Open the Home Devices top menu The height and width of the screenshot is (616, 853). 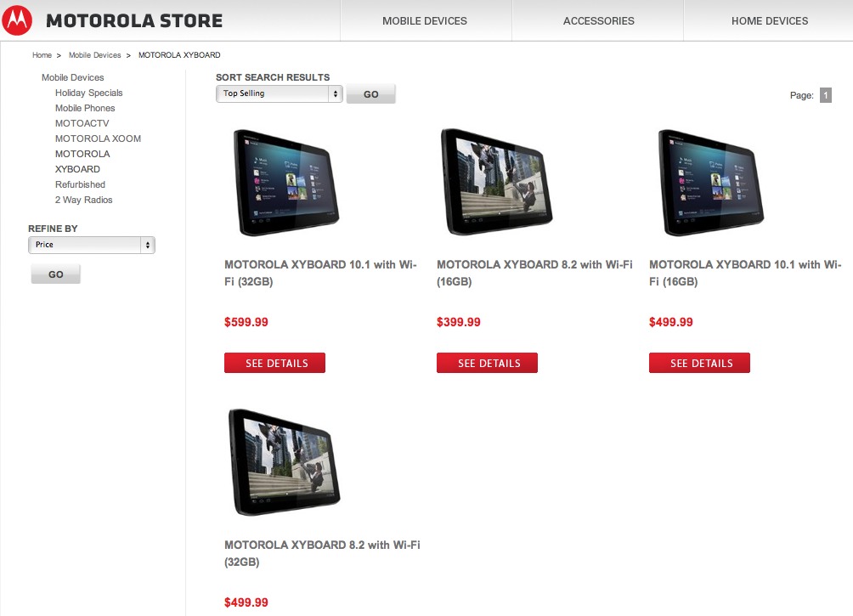tap(769, 20)
